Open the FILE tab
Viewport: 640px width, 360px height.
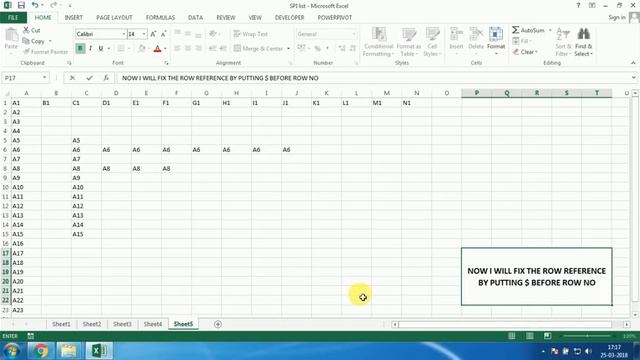click(13, 18)
